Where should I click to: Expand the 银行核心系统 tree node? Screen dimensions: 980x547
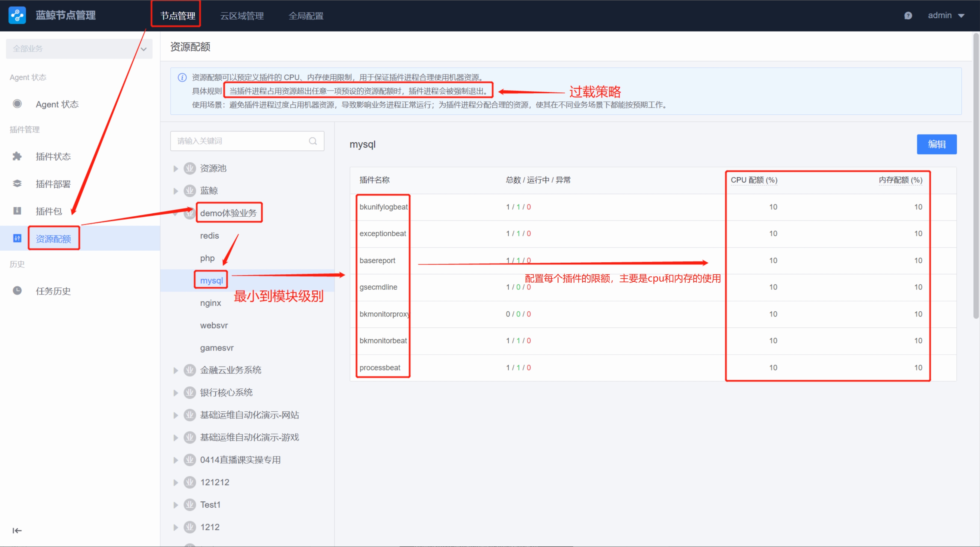coord(176,393)
